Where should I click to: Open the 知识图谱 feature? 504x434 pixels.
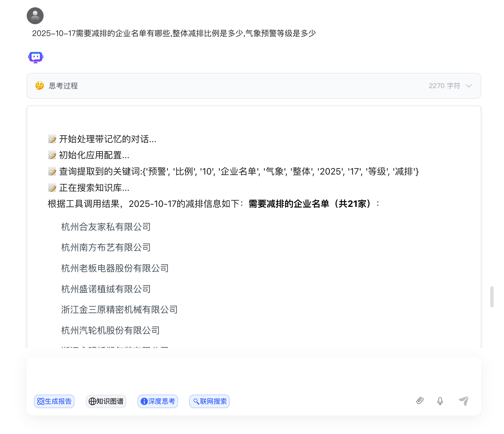coord(106,401)
